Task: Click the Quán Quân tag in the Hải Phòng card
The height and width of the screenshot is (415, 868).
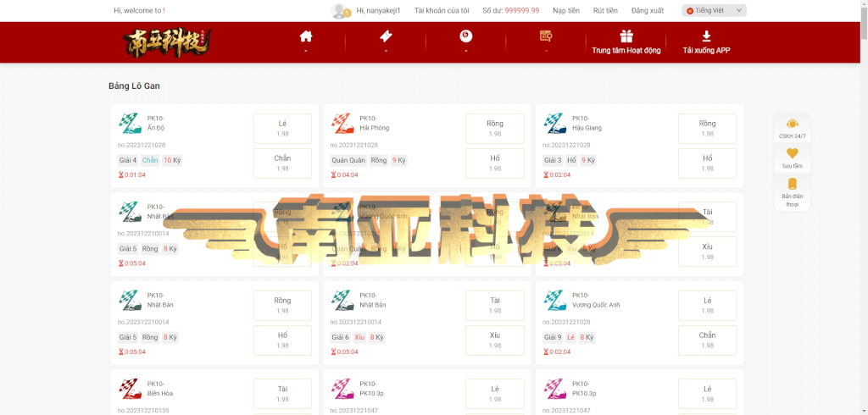Action: tap(348, 160)
